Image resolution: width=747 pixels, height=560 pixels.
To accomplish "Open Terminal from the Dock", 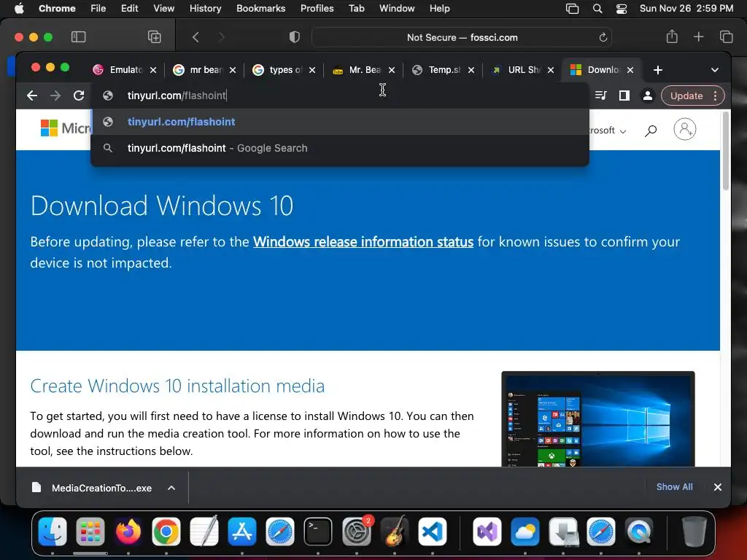I will point(318,532).
